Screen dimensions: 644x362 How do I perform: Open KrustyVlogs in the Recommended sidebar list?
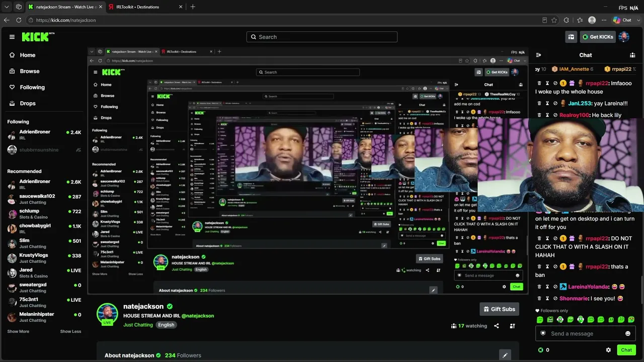[x=44, y=258]
